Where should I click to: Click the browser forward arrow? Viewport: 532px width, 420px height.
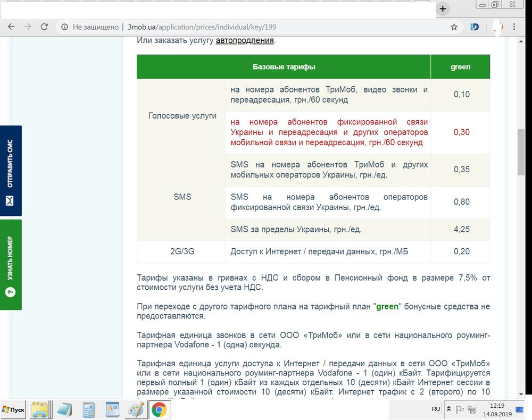tap(28, 27)
